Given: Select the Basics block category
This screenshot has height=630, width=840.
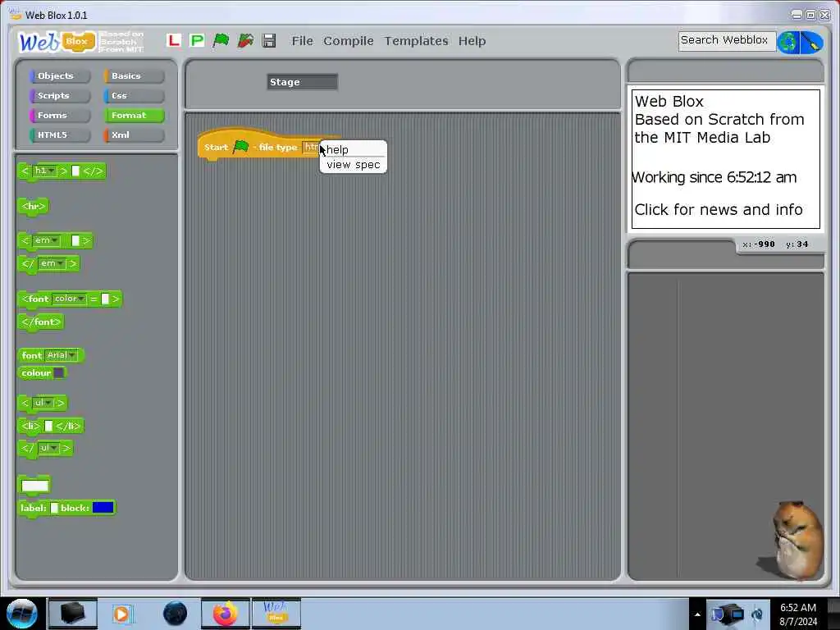Looking at the screenshot, I should (x=134, y=75).
